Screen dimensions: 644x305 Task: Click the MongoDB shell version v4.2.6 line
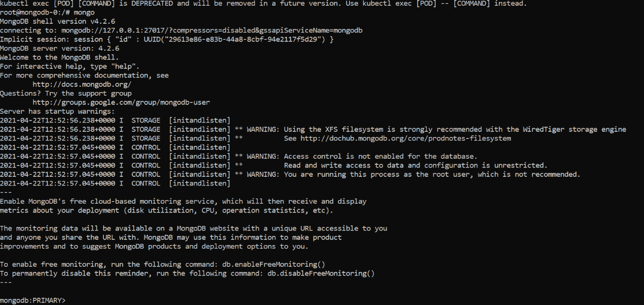tap(57, 21)
